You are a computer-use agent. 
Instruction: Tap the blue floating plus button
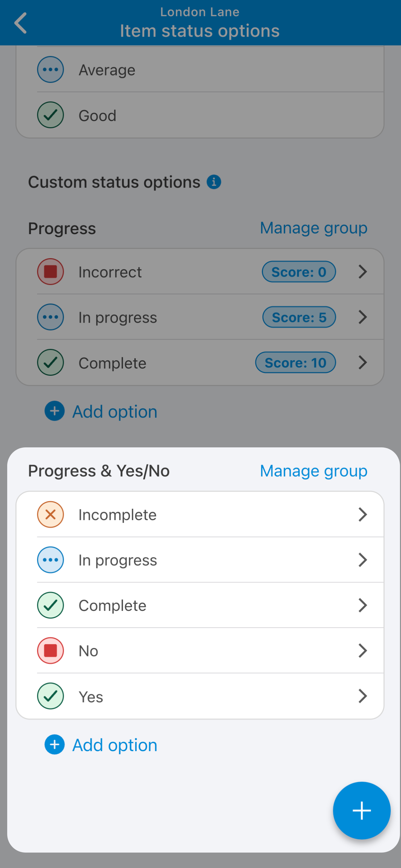(362, 810)
